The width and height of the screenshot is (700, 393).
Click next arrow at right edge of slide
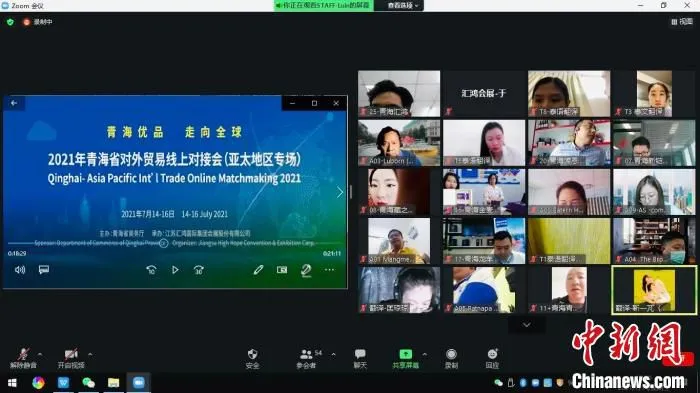pyautogui.click(x=340, y=192)
